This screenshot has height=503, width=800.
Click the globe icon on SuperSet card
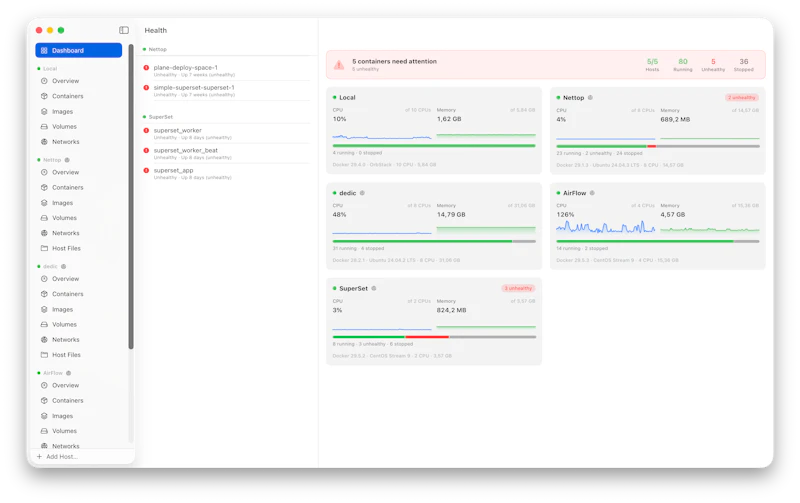[x=374, y=288]
